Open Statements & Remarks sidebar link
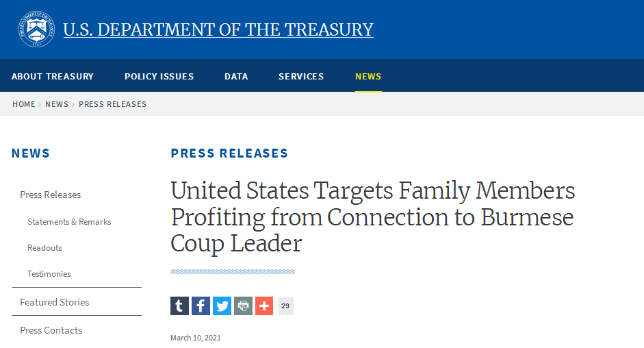644x348 pixels. [x=69, y=222]
